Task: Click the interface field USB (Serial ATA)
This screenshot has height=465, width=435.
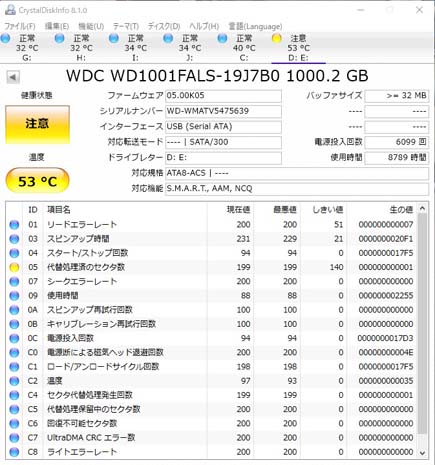Action: pyautogui.click(x=223, y=127)
